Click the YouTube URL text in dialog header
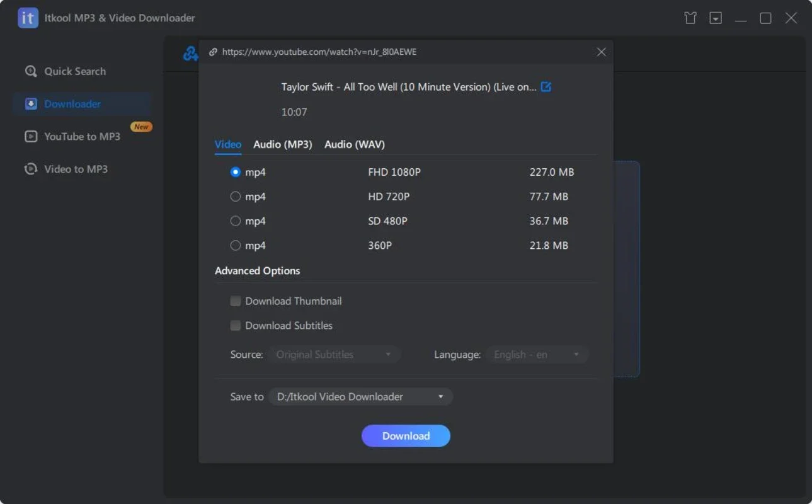This screenshot has width=812, height=504. tap(319, 52)
